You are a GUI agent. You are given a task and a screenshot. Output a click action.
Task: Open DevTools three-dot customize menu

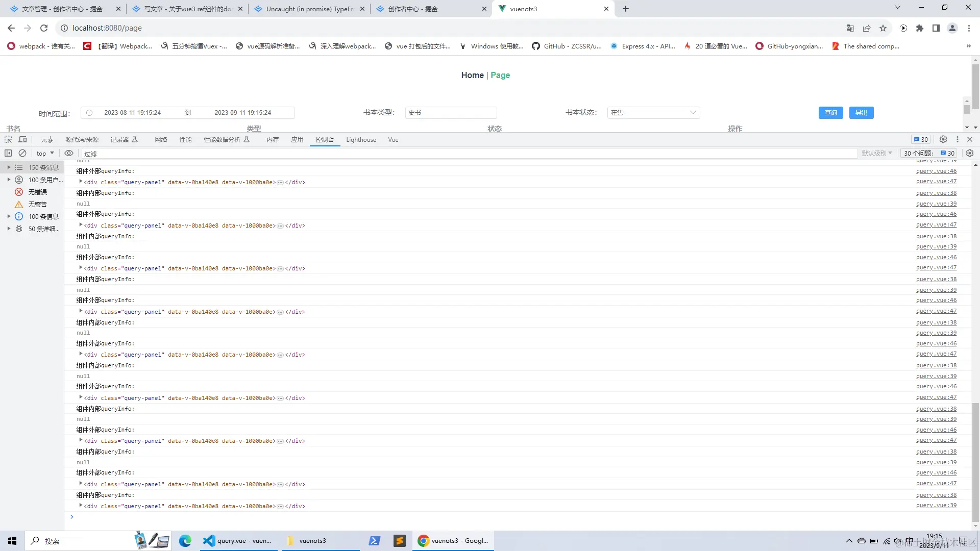(x=958, y=139)
